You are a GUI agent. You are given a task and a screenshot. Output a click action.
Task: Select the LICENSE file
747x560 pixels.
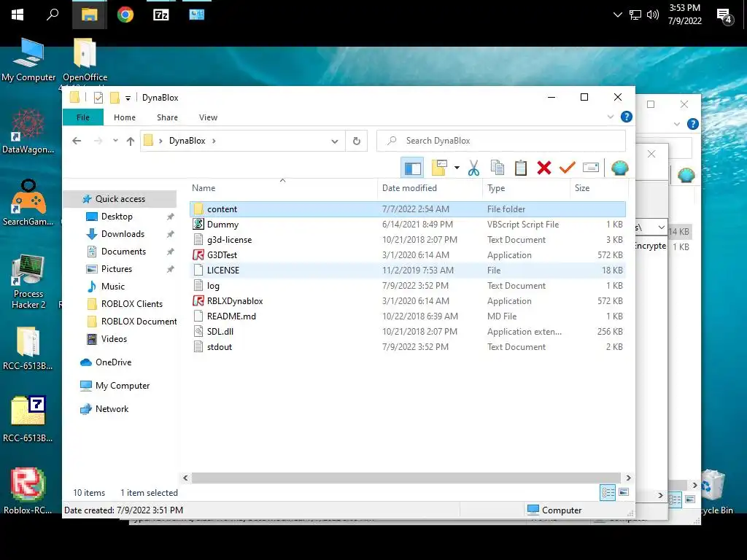pyautogui.click(x=408, y=270)
